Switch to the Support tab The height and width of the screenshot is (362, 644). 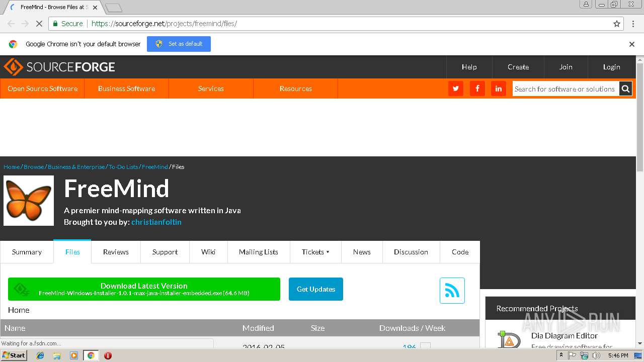pos(165,252)
